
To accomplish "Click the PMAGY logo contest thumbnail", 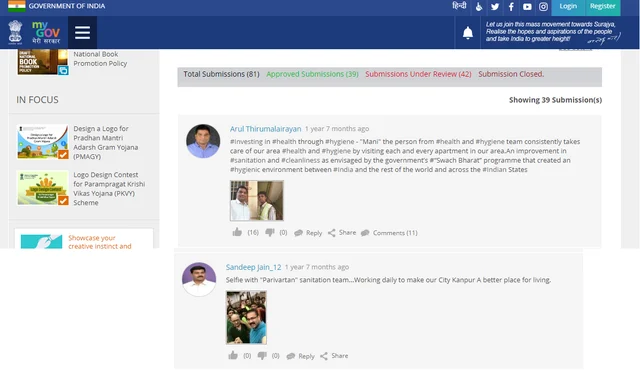I will [x=42, y=142].
